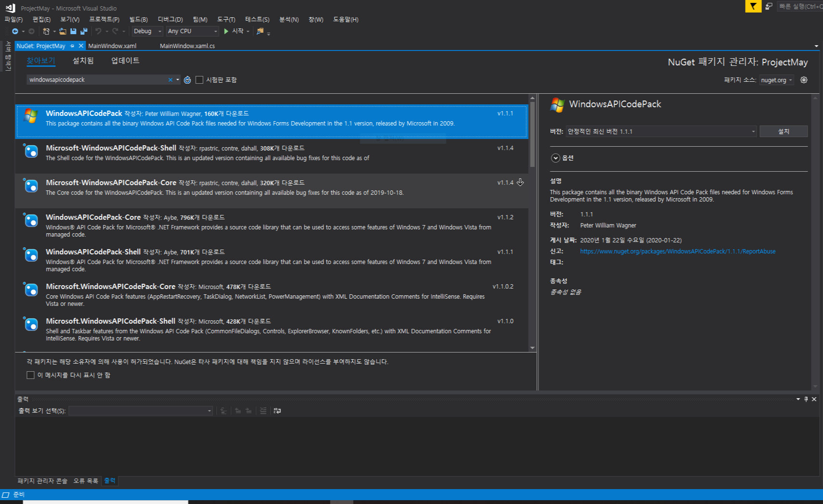Click the green Start debugging play icon
823x504 pixels.
point(226,31)
